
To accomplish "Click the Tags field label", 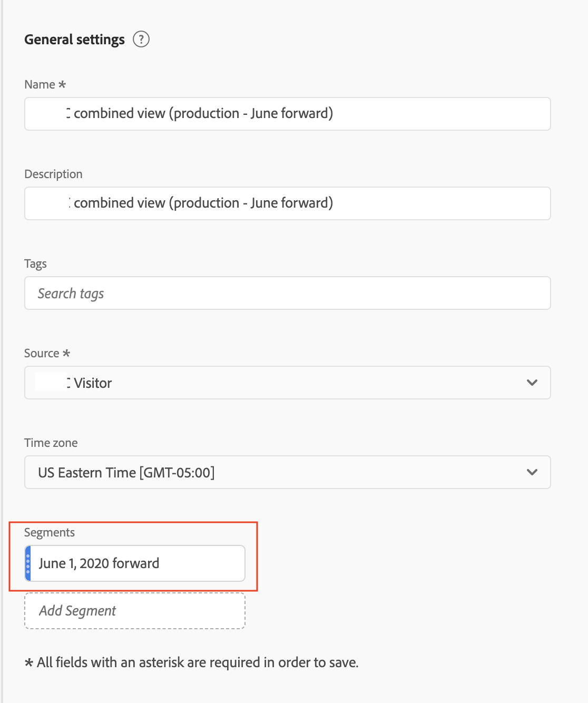I will pos(35,263).
